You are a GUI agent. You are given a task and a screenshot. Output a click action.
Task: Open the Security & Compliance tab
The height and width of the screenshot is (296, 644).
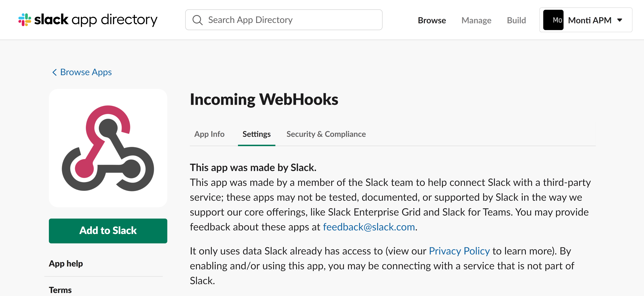(x=326, y=134)
